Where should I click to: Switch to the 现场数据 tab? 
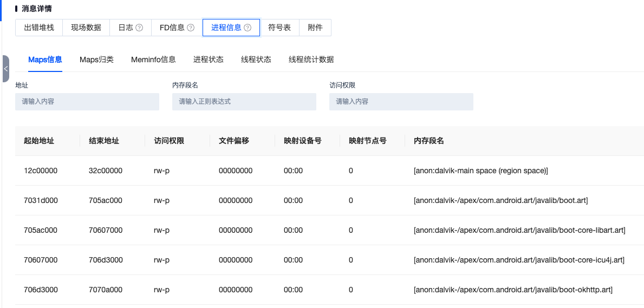tap(86, 28)
